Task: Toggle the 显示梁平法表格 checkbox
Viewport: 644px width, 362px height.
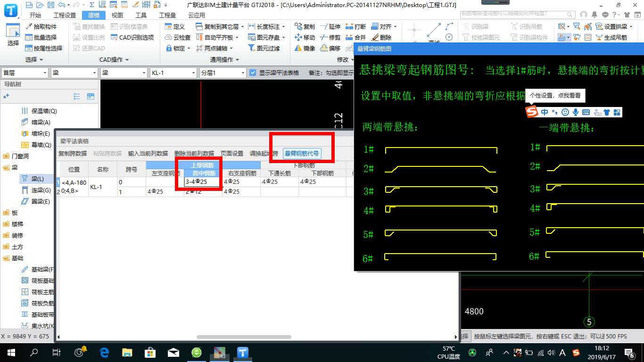Action: (x=253, y=73)
